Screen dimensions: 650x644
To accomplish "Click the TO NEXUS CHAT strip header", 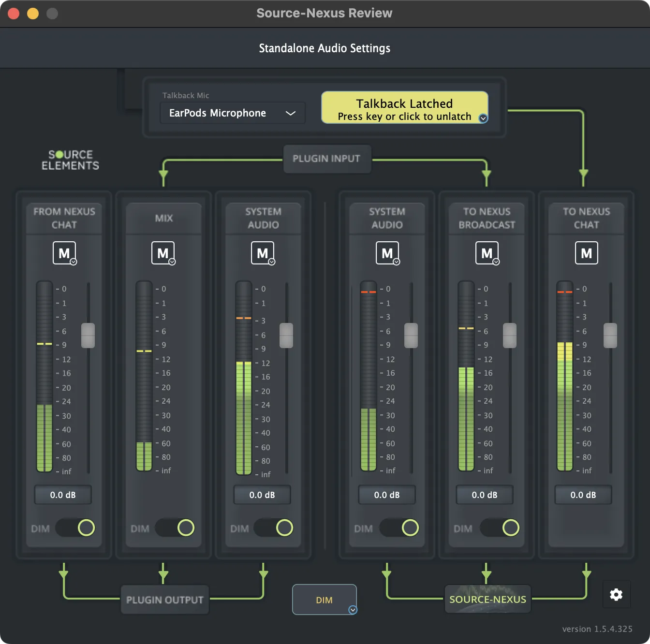I will click(x=587, y=218).
